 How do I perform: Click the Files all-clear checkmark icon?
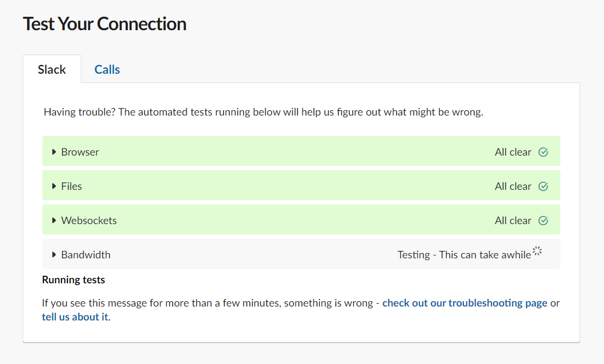pyautogui.click(x=543, y=186)
